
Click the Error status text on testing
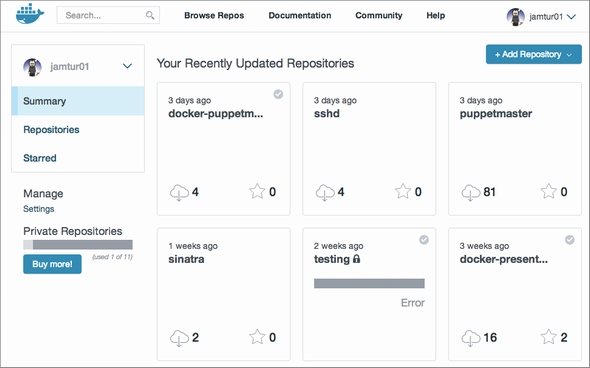(413, 303)
